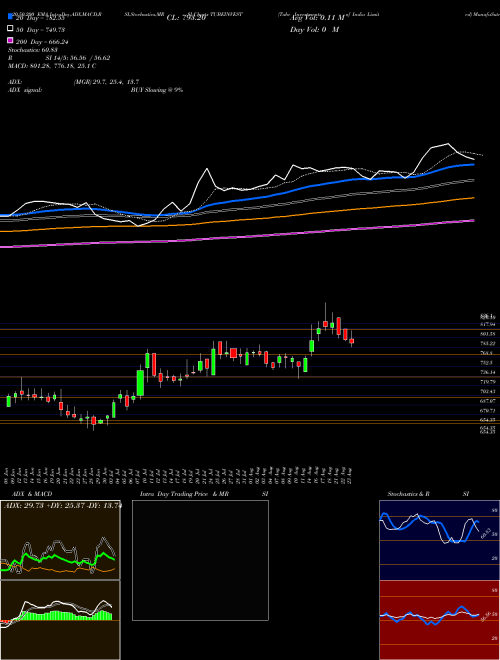Click the magenta 200 Day EMA legend swatch
This screenshot has height=660, width=500.
click(x=11, y=40)
